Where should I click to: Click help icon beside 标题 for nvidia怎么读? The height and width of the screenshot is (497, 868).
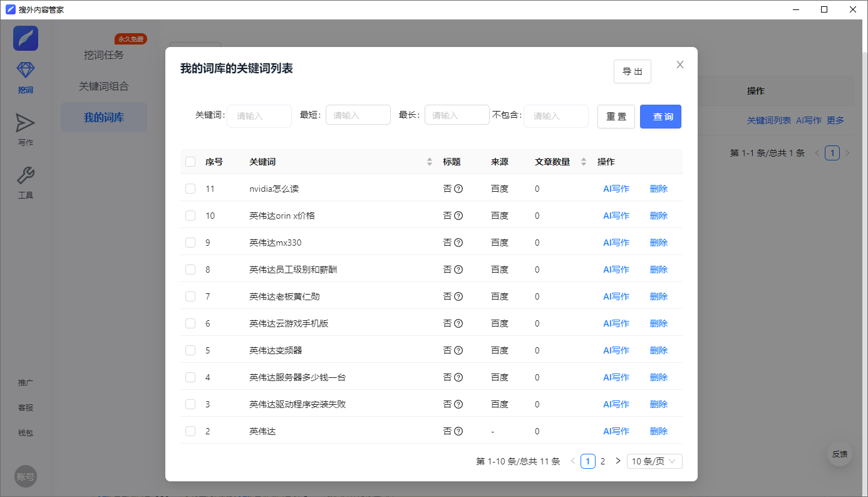(x=458, y=189)
